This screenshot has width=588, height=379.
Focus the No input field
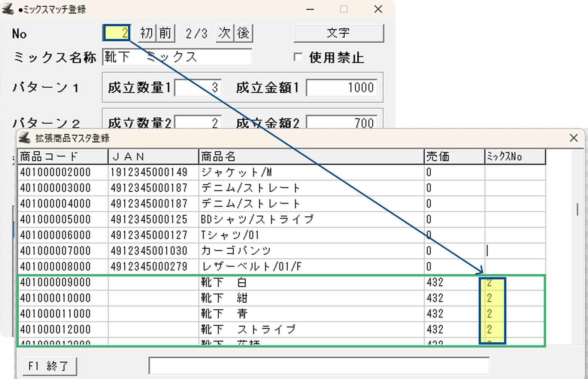116,33
